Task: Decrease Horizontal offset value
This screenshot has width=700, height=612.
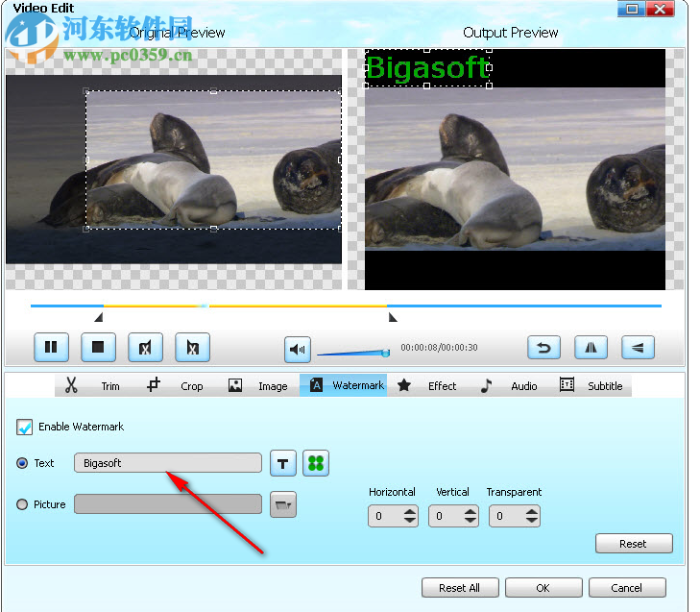Action: 410,521
